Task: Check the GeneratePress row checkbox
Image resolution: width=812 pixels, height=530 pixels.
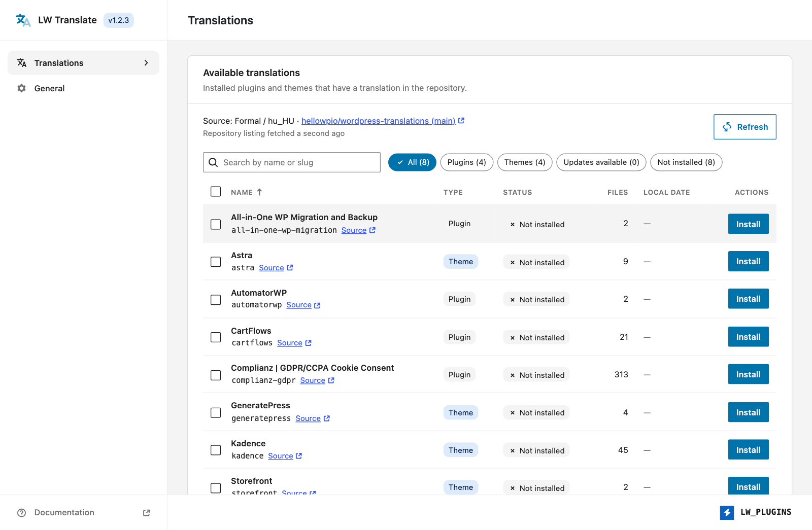Action: click(x=216, y=413)
